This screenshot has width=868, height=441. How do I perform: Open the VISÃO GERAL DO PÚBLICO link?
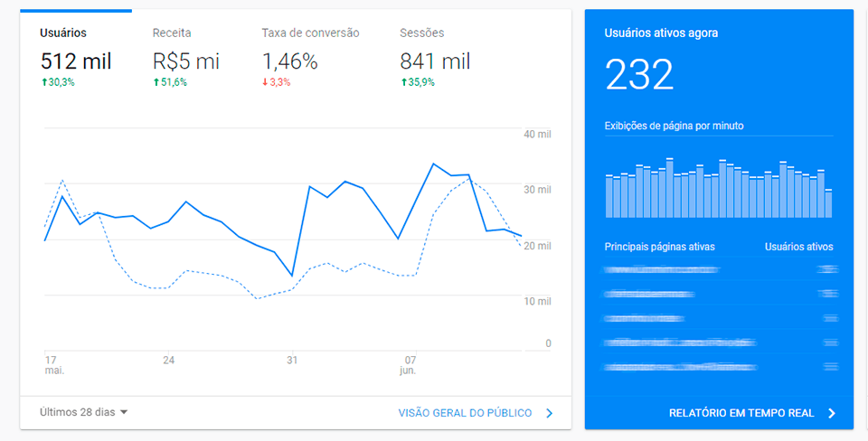click(465, 413)
